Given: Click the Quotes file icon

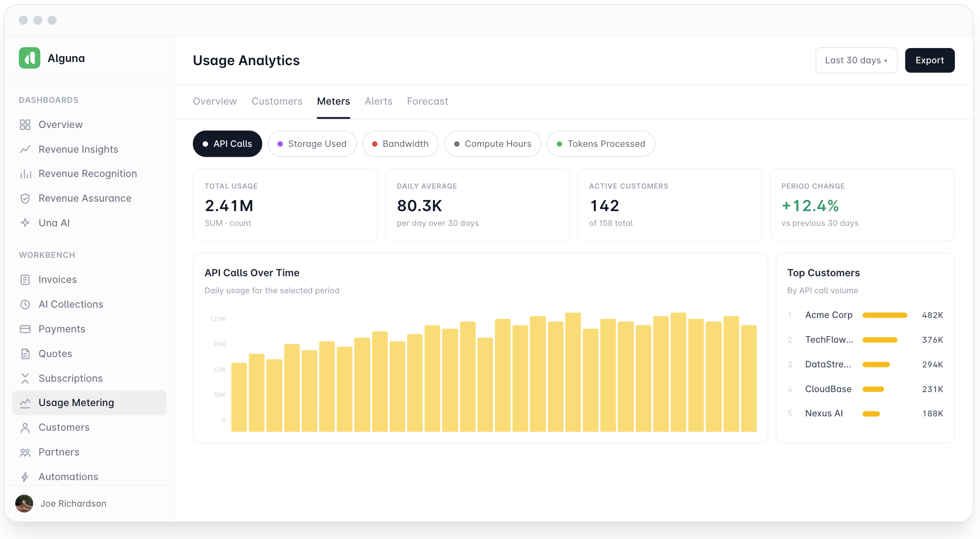Looking at the screenshot, I should click(25, 353).
